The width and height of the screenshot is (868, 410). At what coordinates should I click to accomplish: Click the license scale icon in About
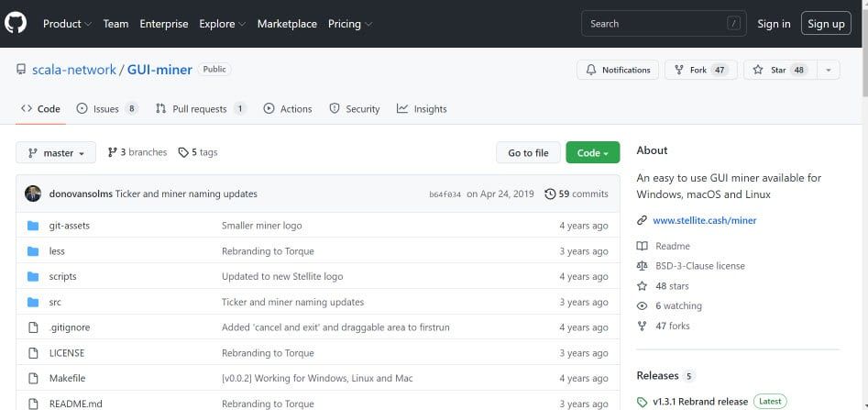(643, 266)
